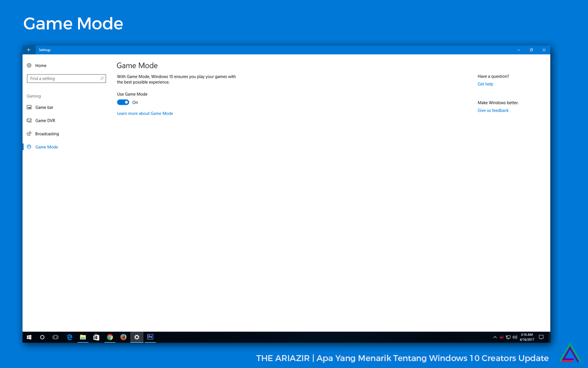Click the Gaming category label
588x368 pixels.
click(34, 96)
